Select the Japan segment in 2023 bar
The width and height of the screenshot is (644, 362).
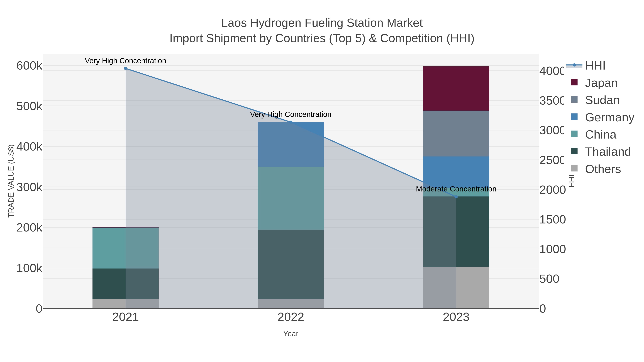tap(456, 88)
